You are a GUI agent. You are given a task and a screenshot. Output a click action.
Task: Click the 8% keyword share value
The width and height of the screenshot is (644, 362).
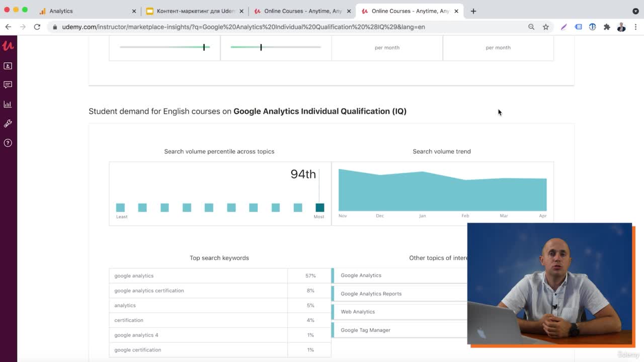[310, 291]
